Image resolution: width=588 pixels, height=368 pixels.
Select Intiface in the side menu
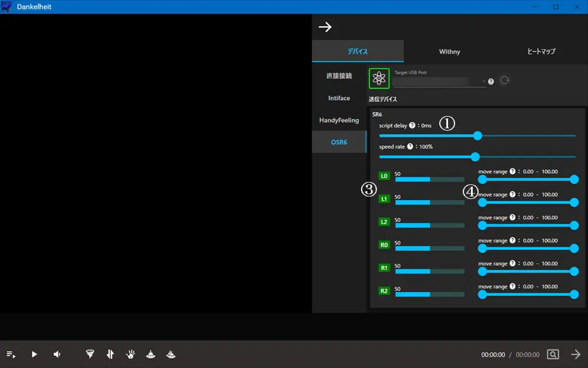[x=339, y=98]
